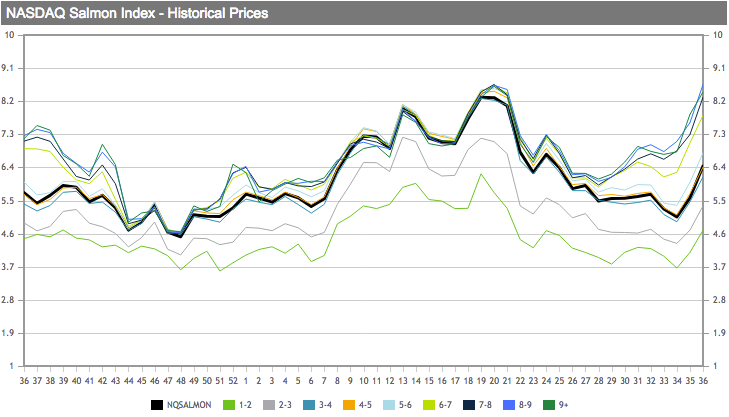Click right y-axis label 8.2

pyautogui.click(x=719, y=101)
